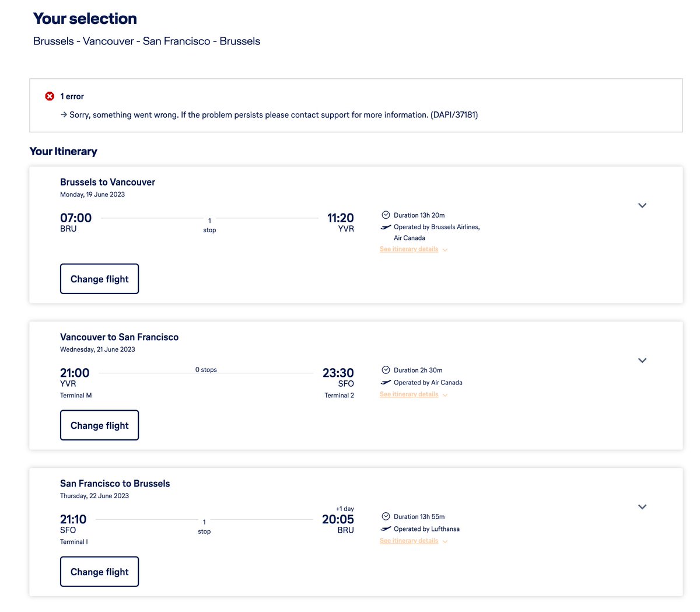Click "Operated by Brussels Airlines, Air Canada" text

coord(437,232)
